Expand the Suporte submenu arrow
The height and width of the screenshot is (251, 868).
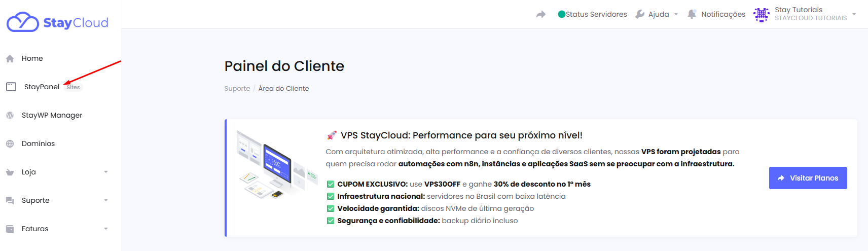coord(106,200)
